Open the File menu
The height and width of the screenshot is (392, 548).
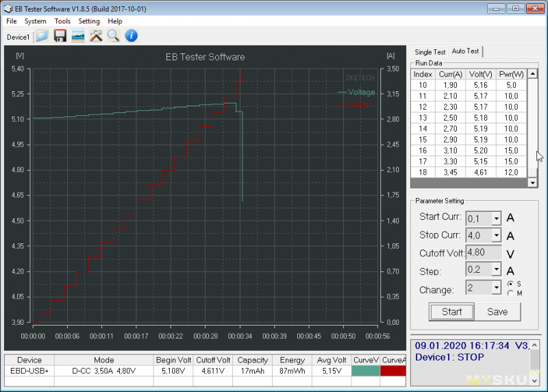pyautogui.click(x=12, y=21)
